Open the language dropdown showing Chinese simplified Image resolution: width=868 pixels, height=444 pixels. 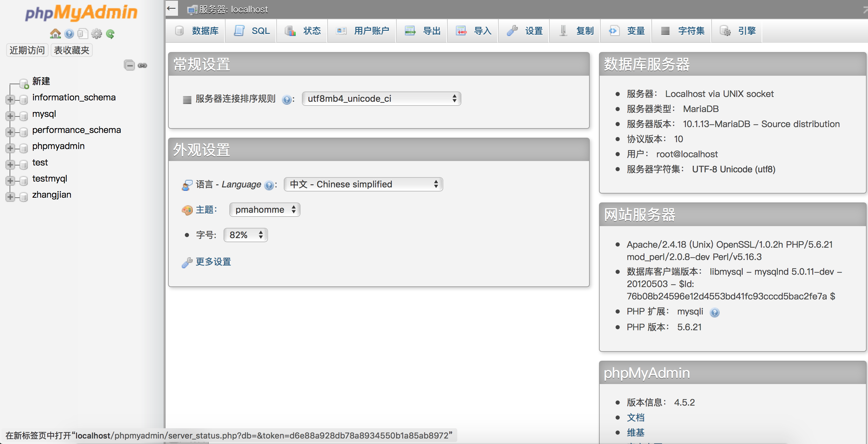[363, 184]
